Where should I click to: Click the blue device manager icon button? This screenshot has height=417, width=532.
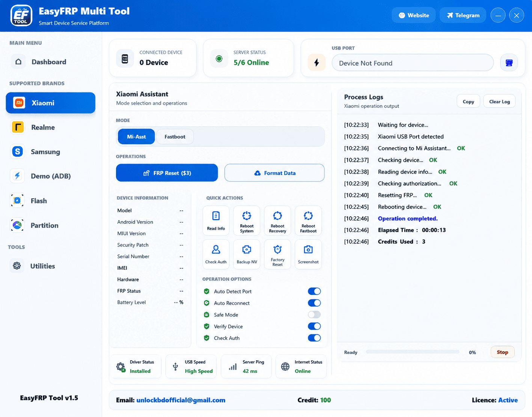[x=509, y=63]
